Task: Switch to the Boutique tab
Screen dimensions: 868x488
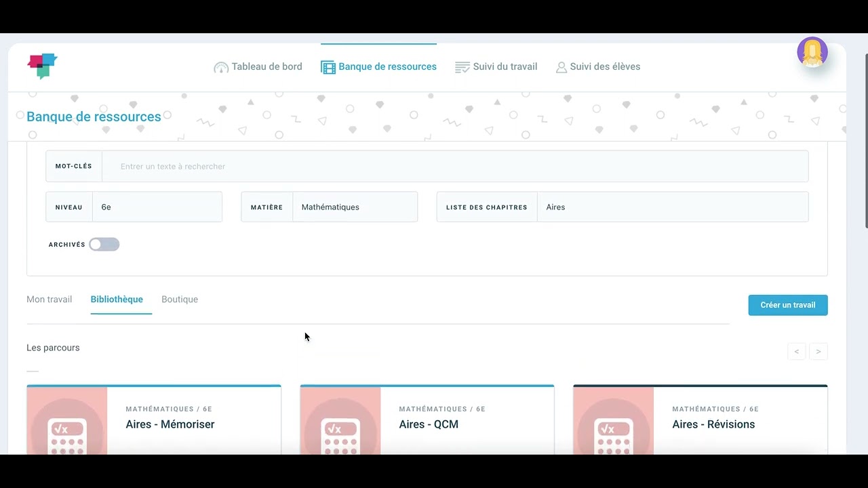Action: tap(180, 300)
